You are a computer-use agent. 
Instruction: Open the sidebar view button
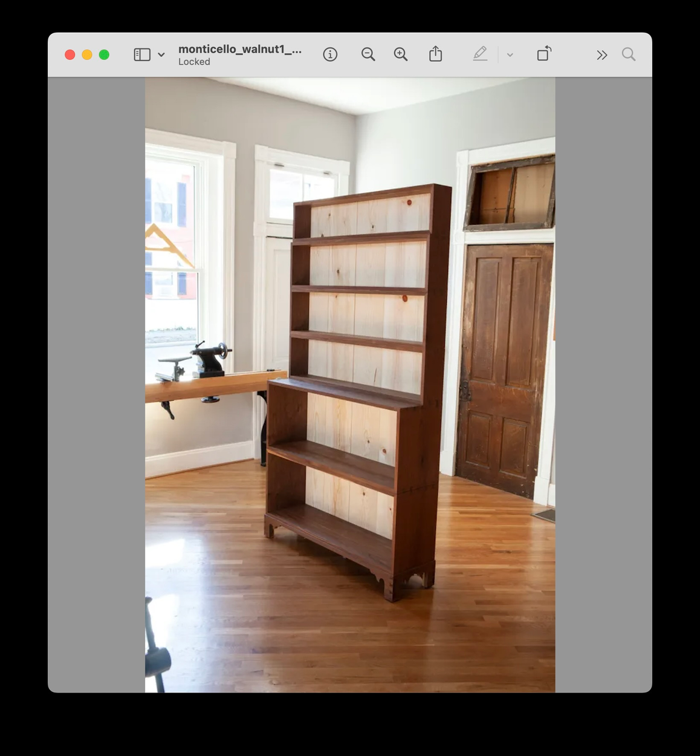tap(142, 54)
